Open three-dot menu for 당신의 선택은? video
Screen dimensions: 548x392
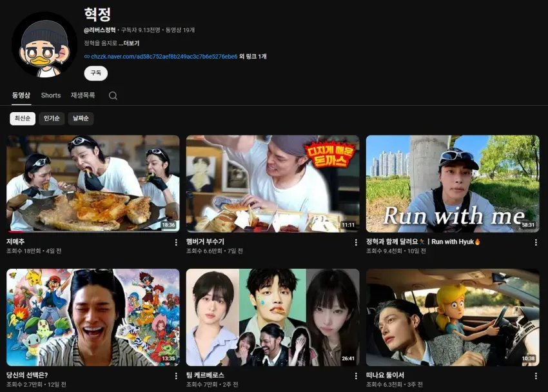click(176, 376)
